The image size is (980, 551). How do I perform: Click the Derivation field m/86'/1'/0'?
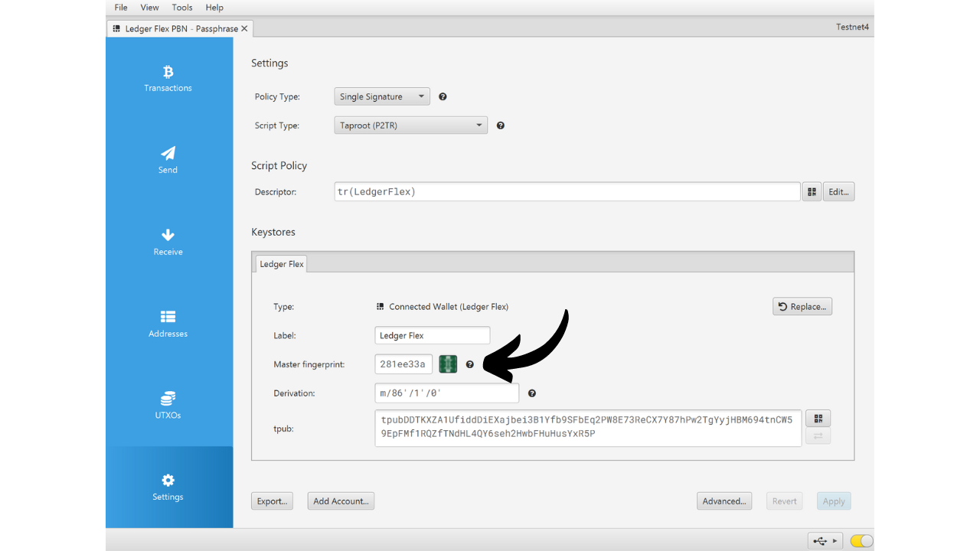(447, 393)
